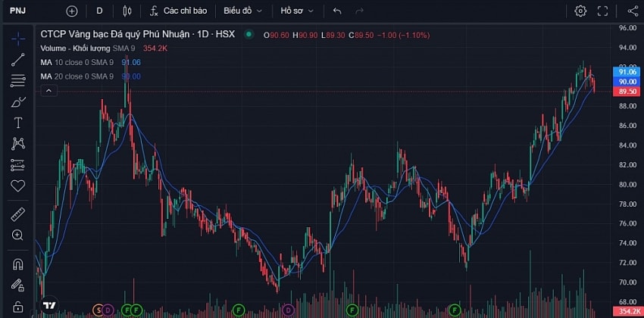
Task: Select the XABCD pattern tool
Action: [x=18, y=144]
